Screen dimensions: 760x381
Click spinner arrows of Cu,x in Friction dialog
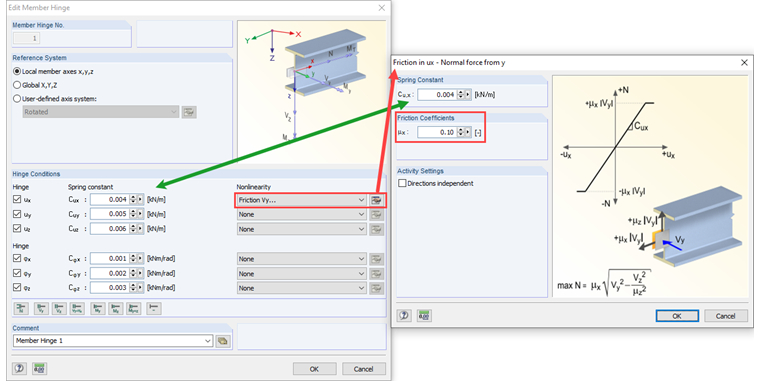[x=460, y=95]
